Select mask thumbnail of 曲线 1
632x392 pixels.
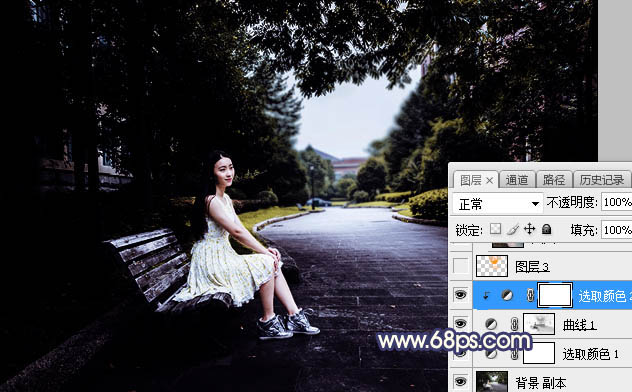[x=539, y=324]
